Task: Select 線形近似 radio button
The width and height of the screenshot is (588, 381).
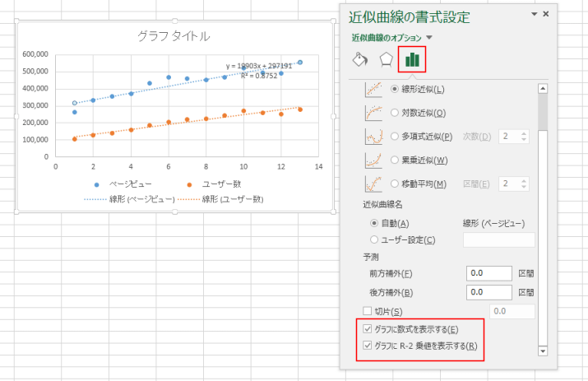Action: coord(394,90)
